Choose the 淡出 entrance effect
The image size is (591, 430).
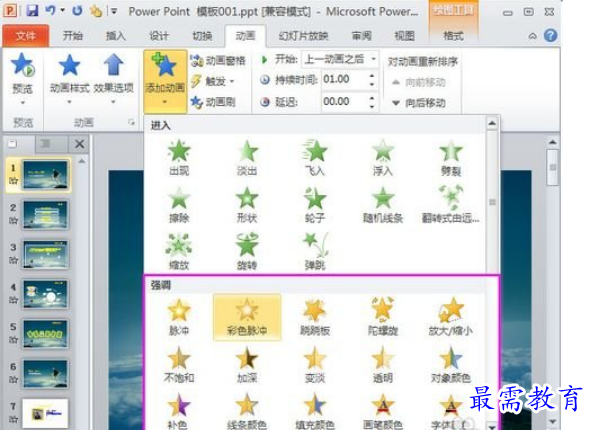point(247,158)
